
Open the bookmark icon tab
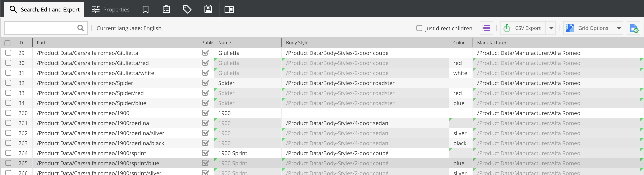click(x=146, y=9)
